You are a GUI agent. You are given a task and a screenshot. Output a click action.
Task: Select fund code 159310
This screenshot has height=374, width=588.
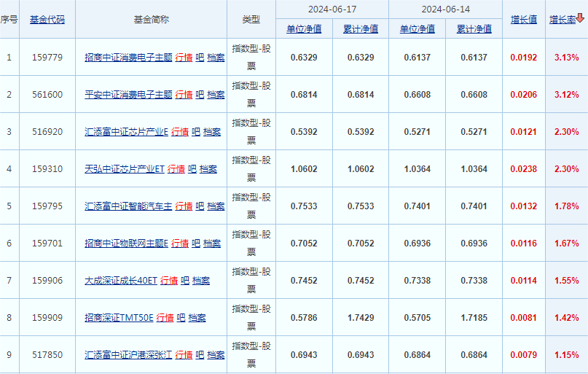47,169
